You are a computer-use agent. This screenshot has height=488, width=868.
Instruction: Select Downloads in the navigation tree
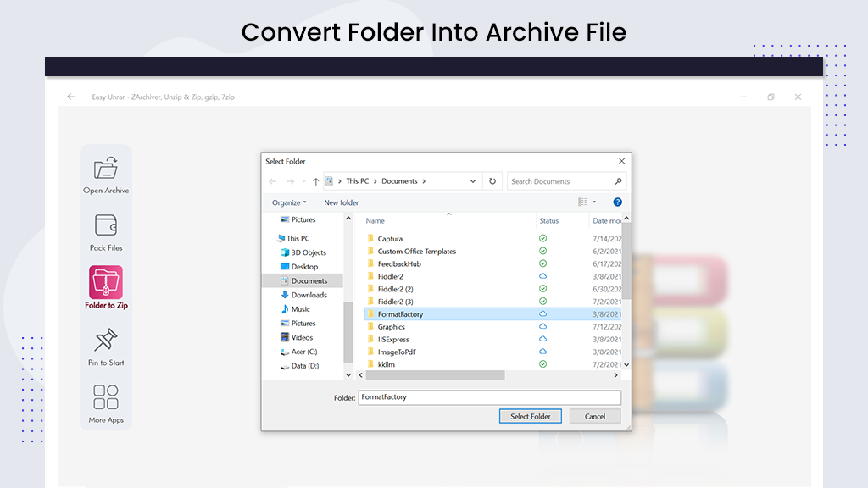coord(309,295)
